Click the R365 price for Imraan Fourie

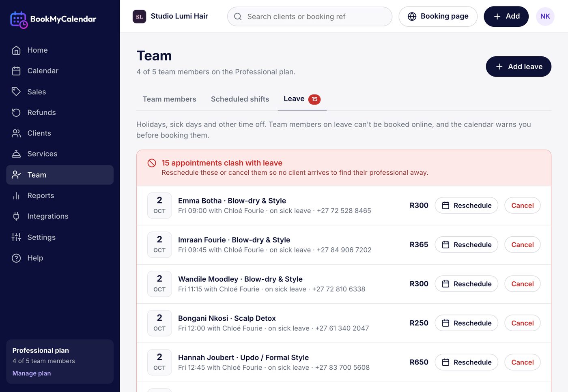point(419,245)
